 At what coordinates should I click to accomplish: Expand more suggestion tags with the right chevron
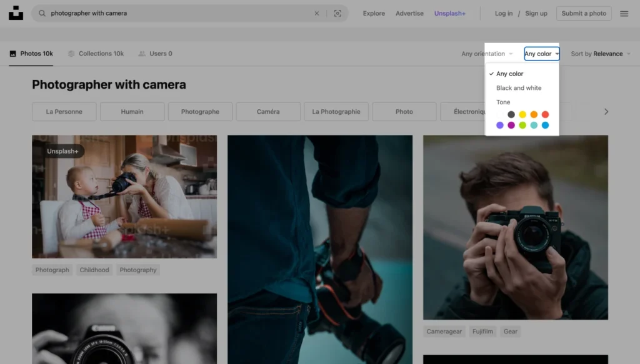point(606,111)
